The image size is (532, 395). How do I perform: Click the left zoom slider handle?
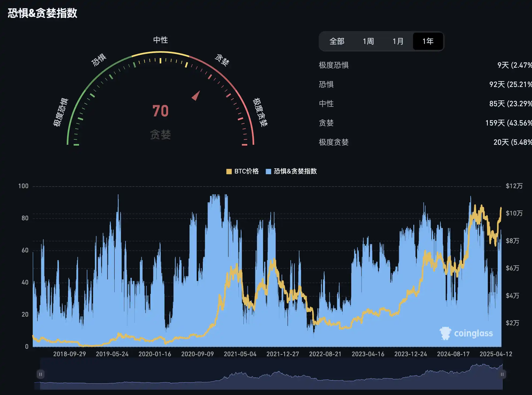click(x=40, y=374)
